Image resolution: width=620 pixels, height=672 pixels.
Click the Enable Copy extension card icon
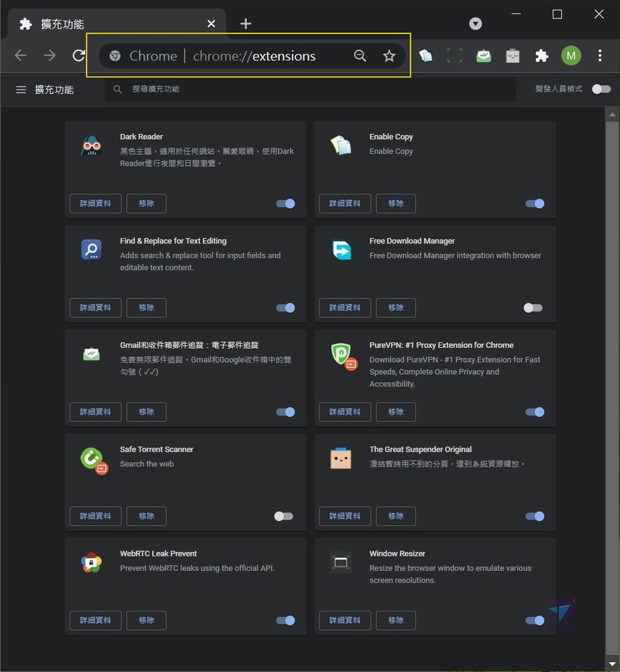(341, 145)
